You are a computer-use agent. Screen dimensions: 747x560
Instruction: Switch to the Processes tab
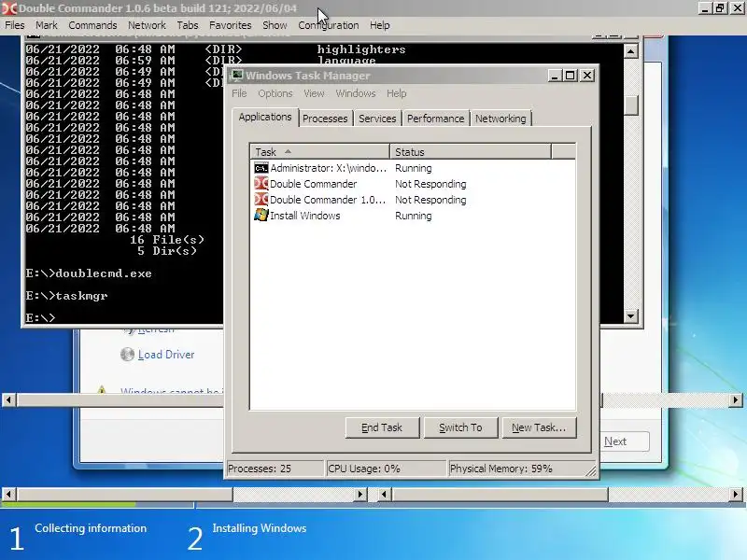(x=325, y=119)
